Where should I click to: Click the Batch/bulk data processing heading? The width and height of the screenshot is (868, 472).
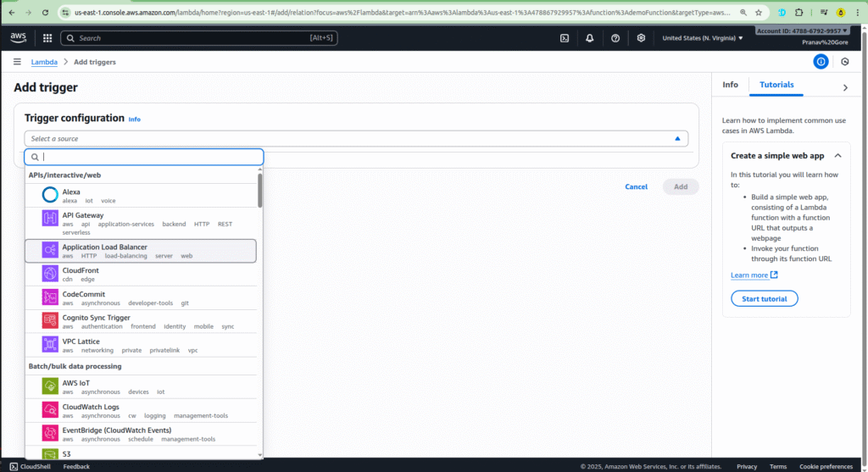tap(75, 366)
